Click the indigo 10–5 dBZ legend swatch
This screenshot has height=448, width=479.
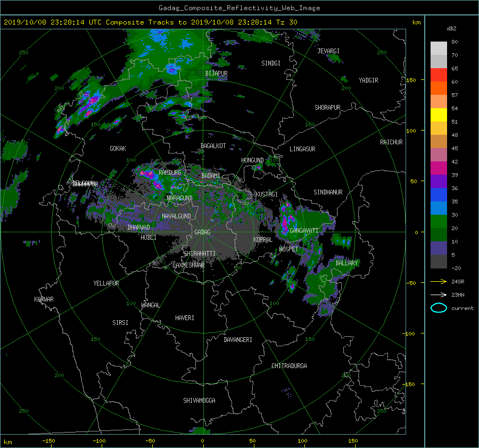pyautogui.click(x=439, y=248)
